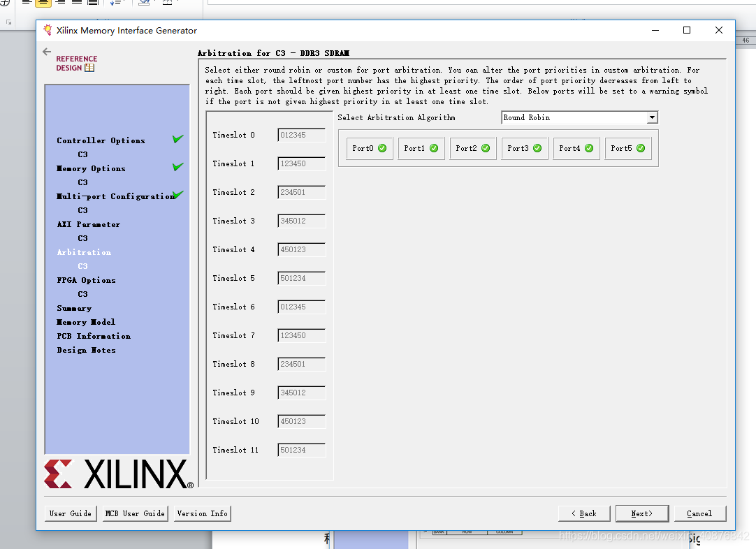Click the Timeslot 7 input field
Image resolution: width=756 pixels, height=549 pixels.
click(302, 335)
